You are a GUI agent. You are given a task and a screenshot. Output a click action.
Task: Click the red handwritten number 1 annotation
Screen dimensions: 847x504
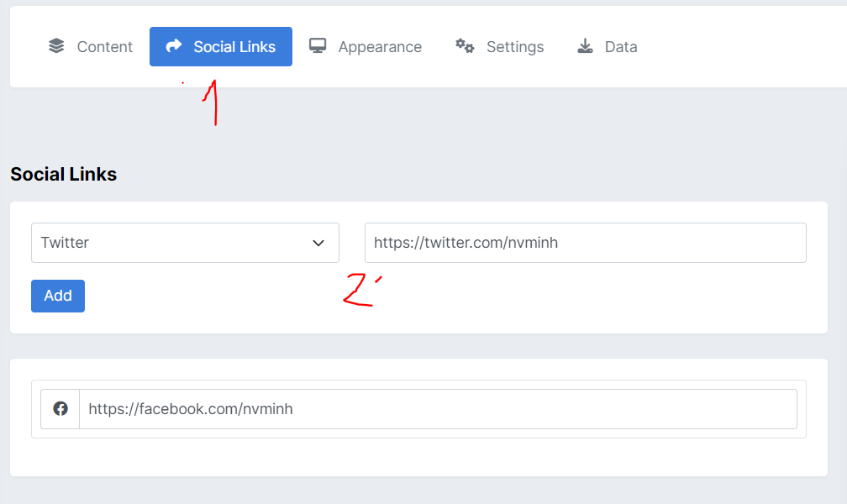coord(212,103)
